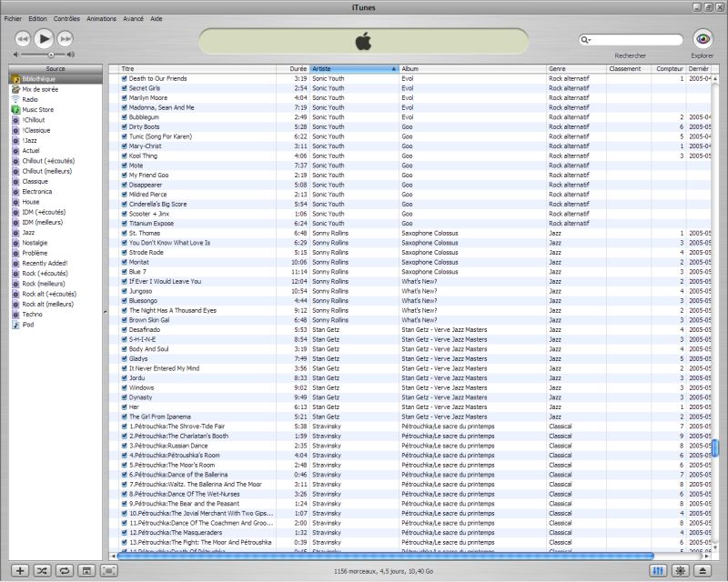Sort by Genre column header

pyautogui.click(x=576, y=69)
